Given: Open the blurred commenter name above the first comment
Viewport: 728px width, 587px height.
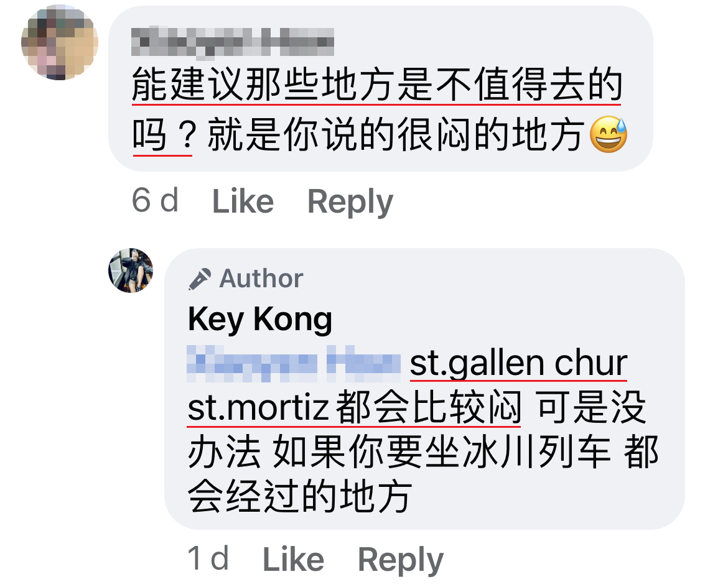Looking at the screenshot, I should point(233,43).
